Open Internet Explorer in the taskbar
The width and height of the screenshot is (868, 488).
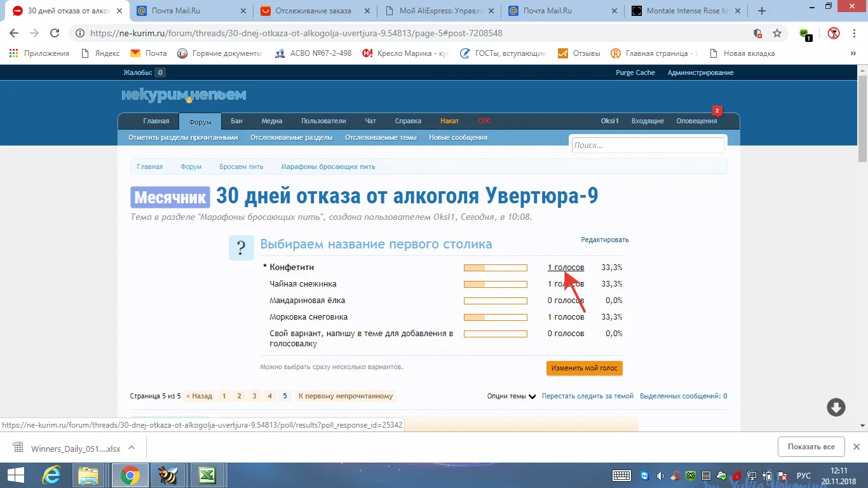(x=51, y=475)
